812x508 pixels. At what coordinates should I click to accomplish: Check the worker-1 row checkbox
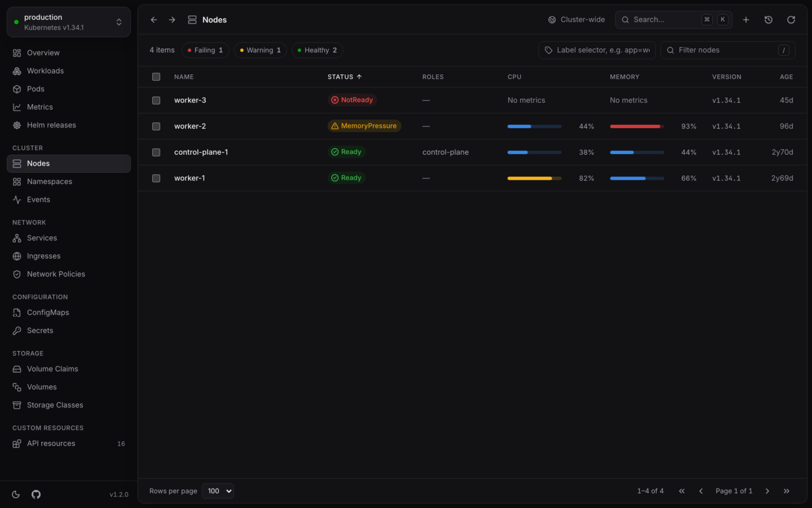click(156, 178)
